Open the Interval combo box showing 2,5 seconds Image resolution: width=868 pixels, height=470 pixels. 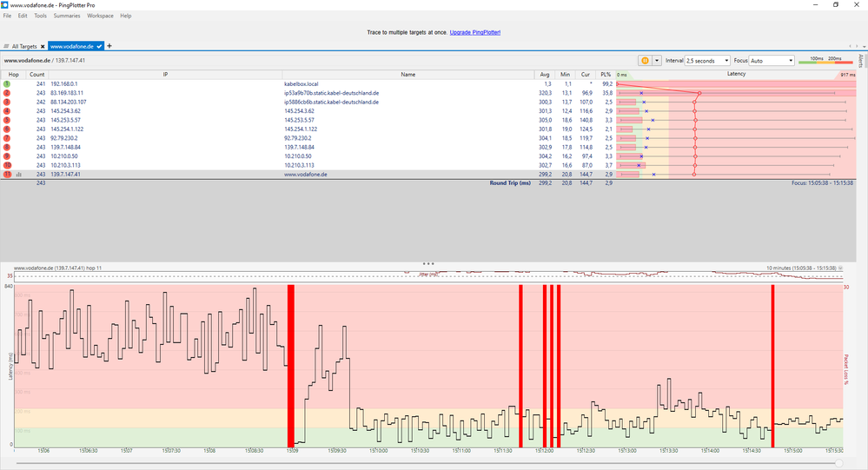coord(707,60)
